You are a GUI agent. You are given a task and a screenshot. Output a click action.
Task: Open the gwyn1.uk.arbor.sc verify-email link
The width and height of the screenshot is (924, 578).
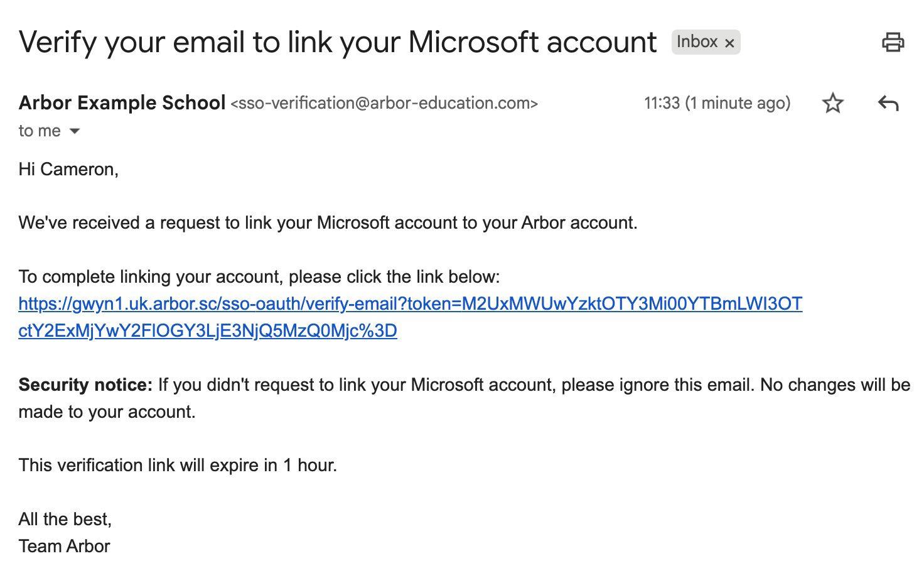(x=410, y=304)
